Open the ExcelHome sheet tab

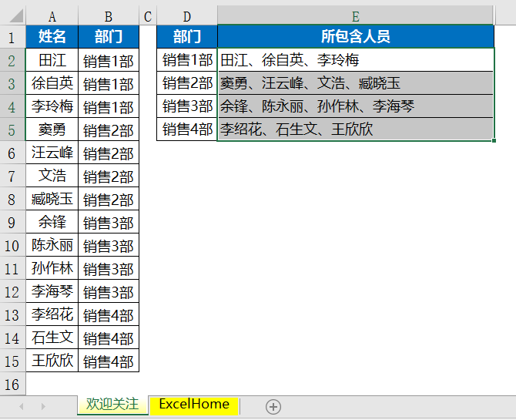click(x=194, y=405)
